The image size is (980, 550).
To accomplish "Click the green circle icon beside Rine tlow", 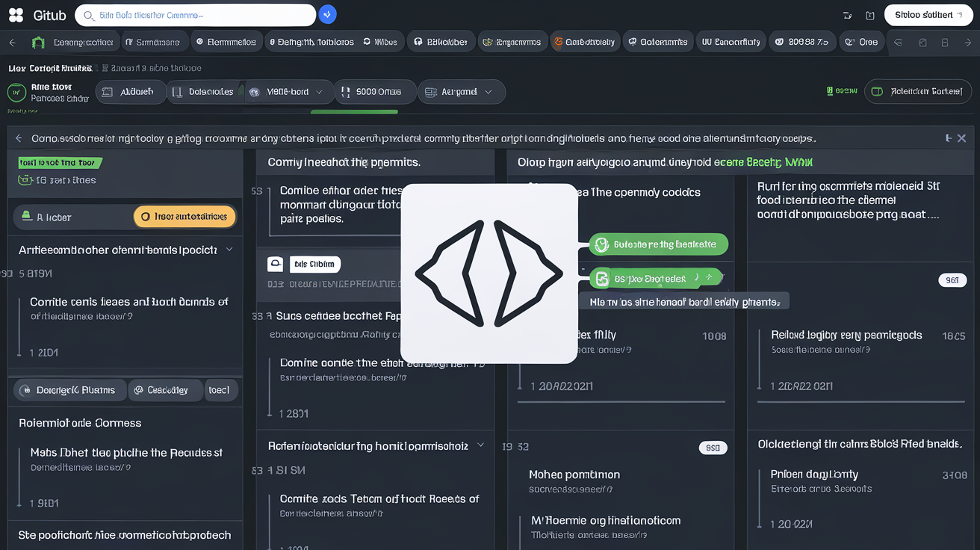I will tap(16, 93).
